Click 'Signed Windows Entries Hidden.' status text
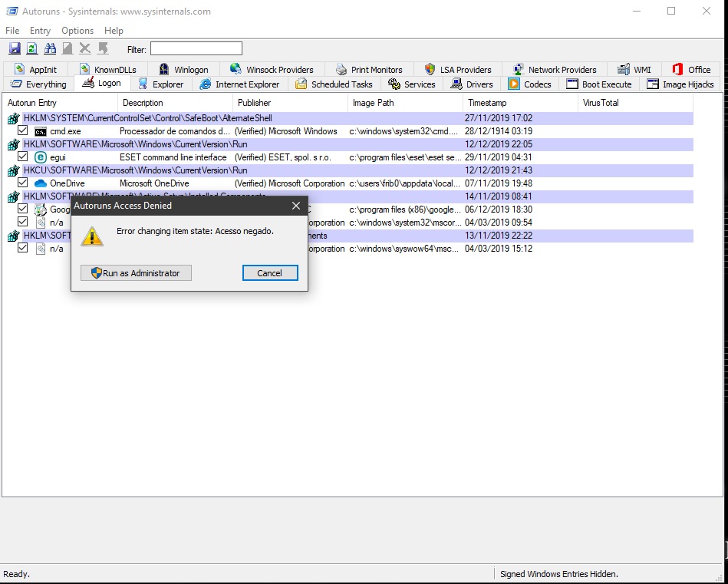 [x=559, y=574]
